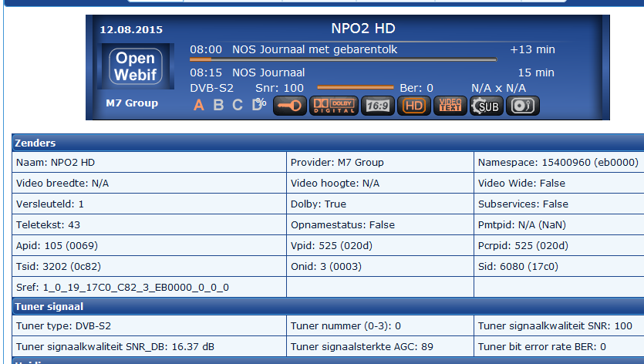The height and width of the screenshot is (364, 644).
Task: Click the 16:9 aspect ratio icon
Action: pos(378,106)
